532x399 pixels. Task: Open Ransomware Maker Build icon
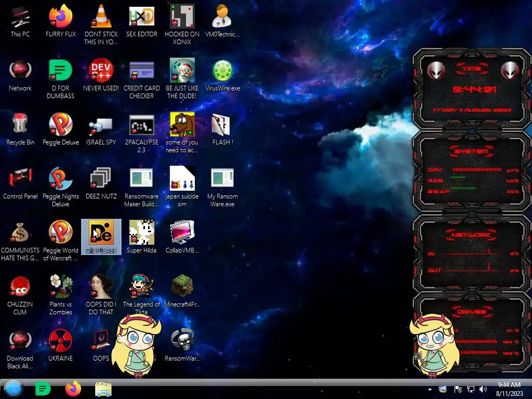141,187
